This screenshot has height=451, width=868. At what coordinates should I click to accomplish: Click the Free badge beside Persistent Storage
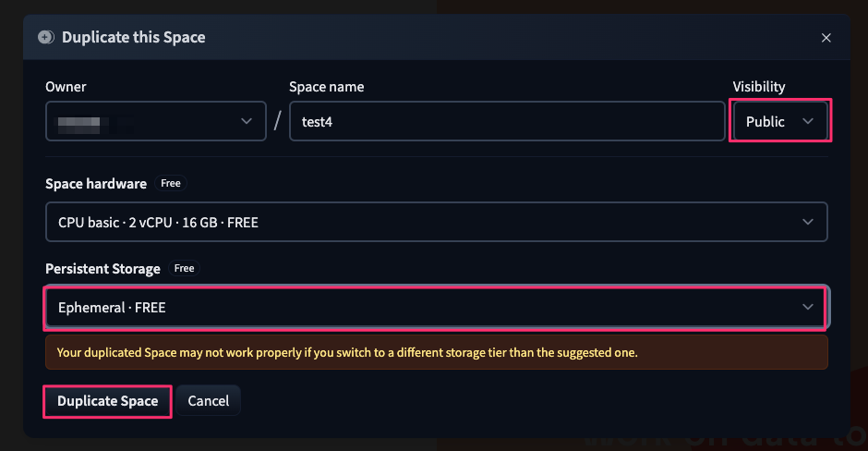coord(184,268)
